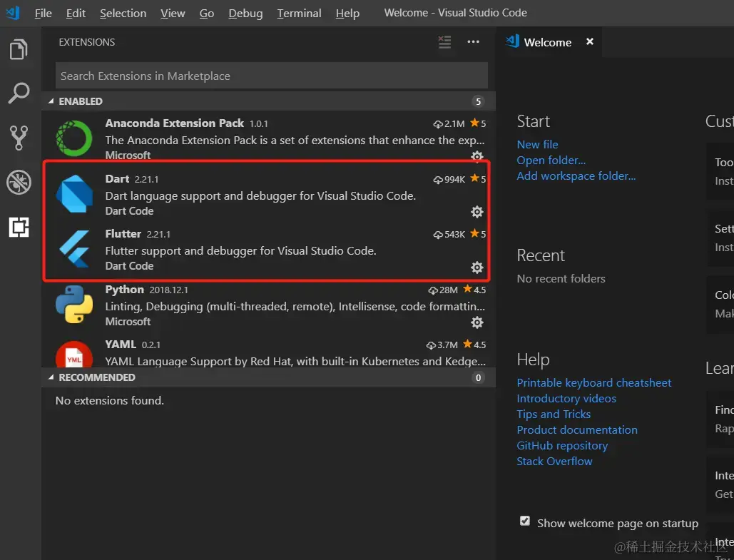734x560 pixels.
Task: Click the Python download count cloud icon
Action: pos(433,290)
